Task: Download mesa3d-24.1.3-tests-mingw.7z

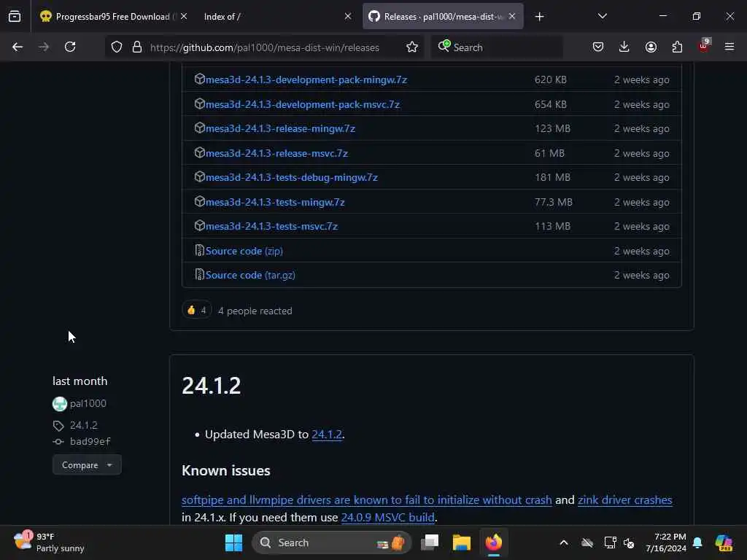Action: 275,202
